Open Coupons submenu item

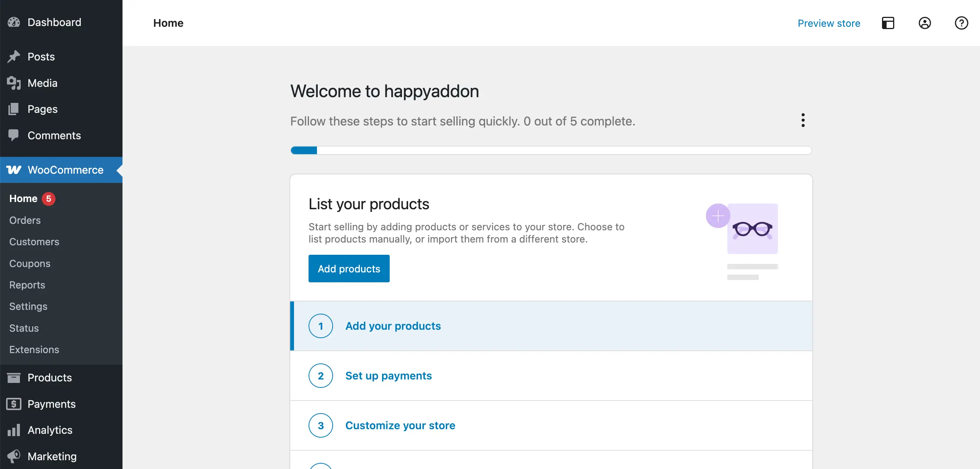point(30,264)
